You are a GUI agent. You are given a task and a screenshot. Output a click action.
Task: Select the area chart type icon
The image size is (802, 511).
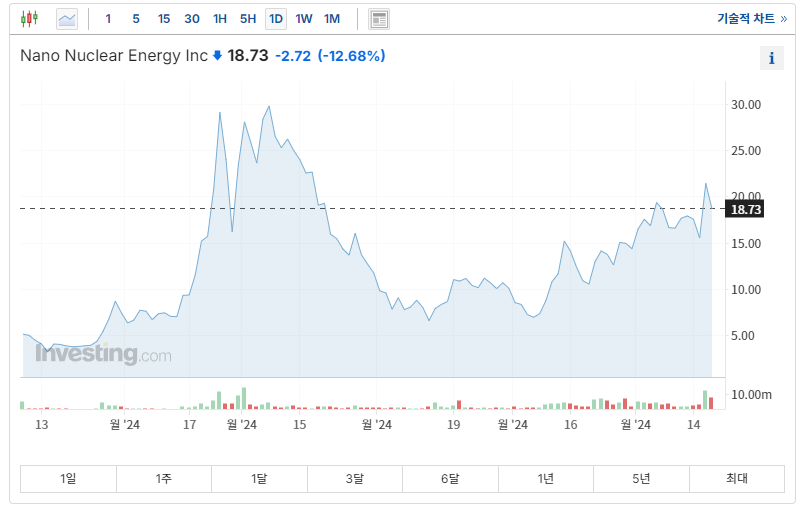coord(67,19)
